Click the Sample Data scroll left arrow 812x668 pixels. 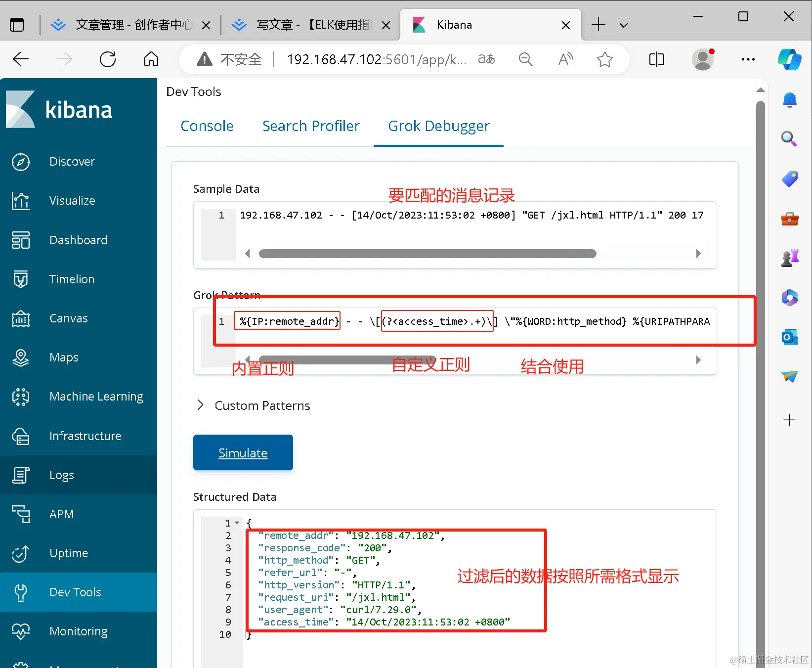248,254
